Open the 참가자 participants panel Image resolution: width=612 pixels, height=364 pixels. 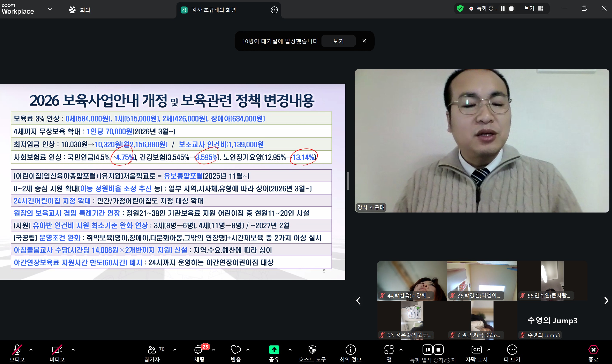[x=152, y=352]
